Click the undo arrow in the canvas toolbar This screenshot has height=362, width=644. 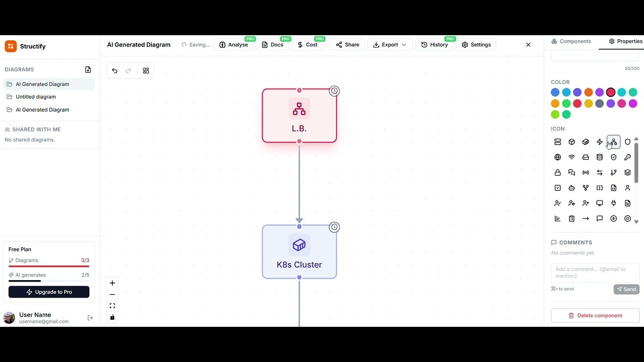click(114, 70)
